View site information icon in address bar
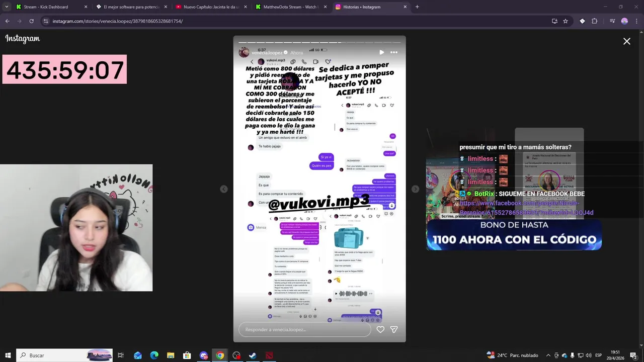The width and height of the screenshot is (644, 362). (x=46, y=21)
